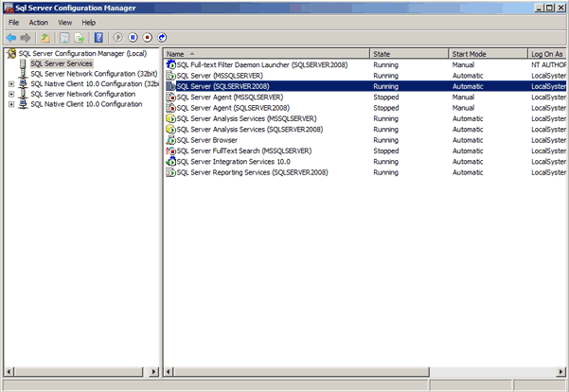Click the right pane horizontal scrollbar thumb
The width and height of the screenshot is (569, 392).
click(x=301, y=371)
